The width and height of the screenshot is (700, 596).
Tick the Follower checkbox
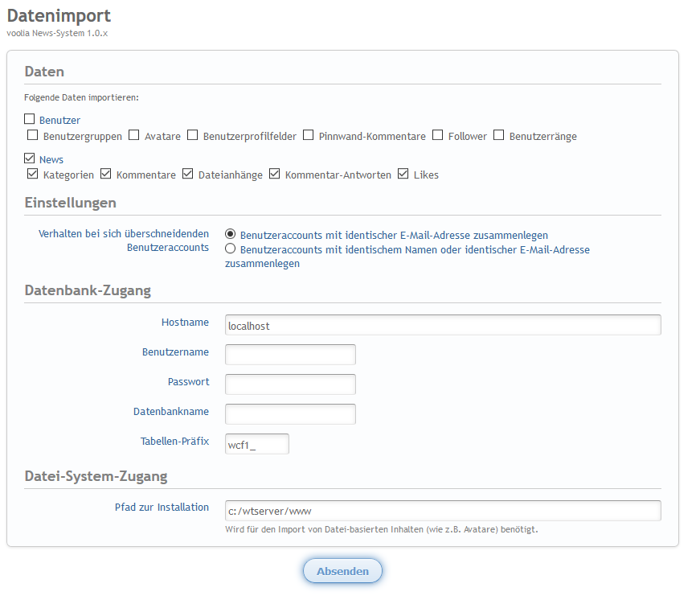pyautogui.click(x=438, y=135)
